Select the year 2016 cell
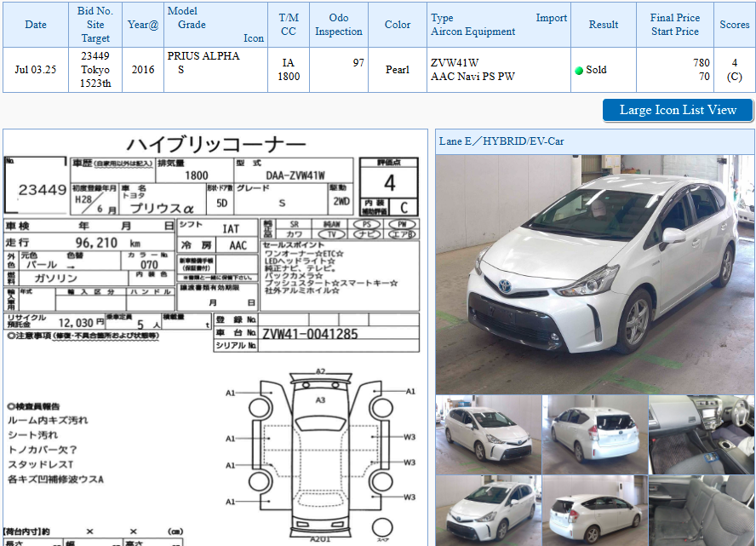The width and height of the screenshot is (756, 546). [143, 70]
